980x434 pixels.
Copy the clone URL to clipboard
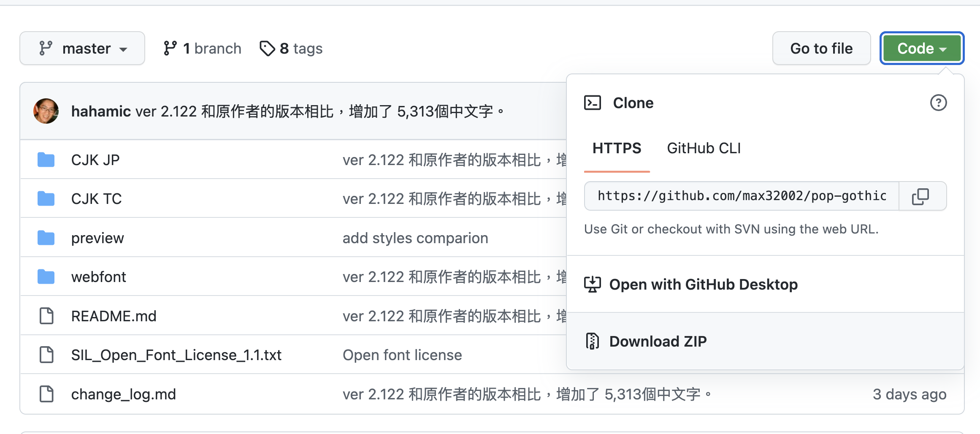(x=920, y=196)
